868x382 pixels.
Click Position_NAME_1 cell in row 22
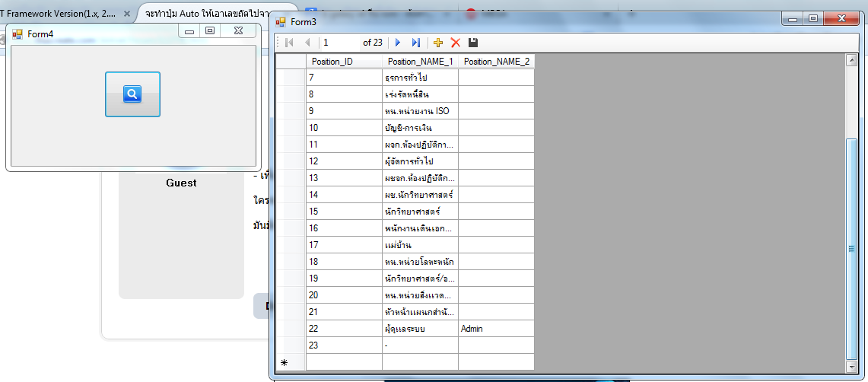pyautogui.click(x=420, y=328)
